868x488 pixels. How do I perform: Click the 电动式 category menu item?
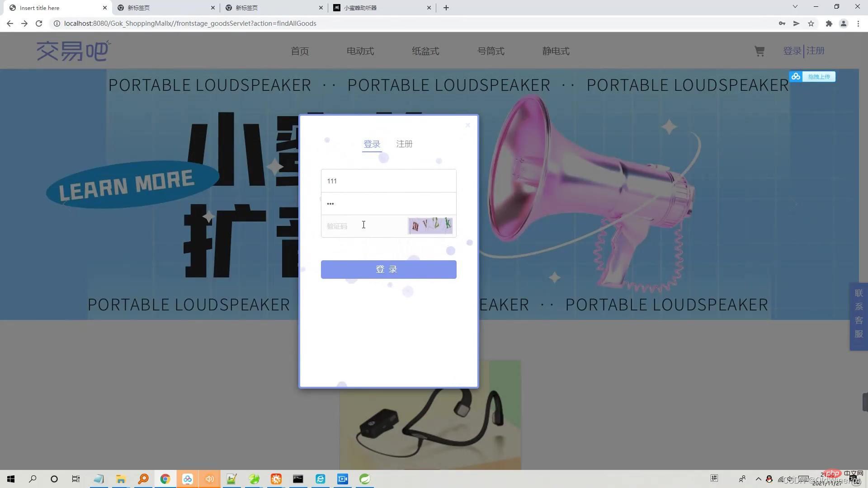[x=361, y=51]
